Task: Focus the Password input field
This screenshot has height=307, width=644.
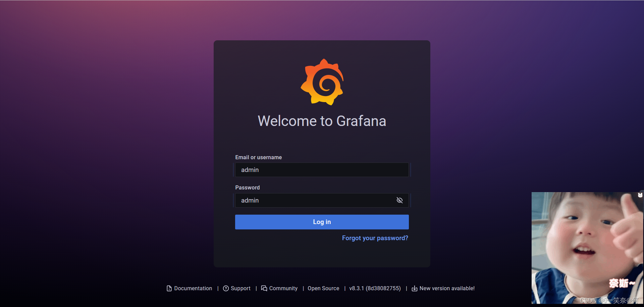Action: click(322, 200)
